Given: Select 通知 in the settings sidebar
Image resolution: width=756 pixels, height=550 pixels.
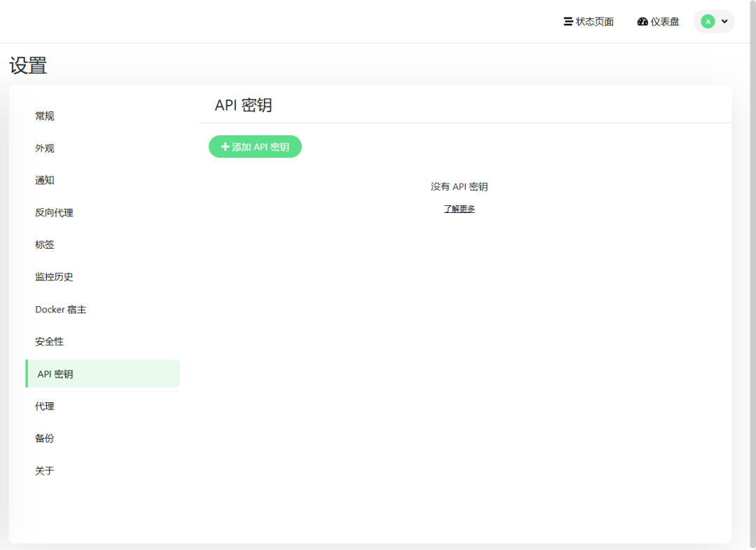Looking at the screenshot, I should click(45, 181).
